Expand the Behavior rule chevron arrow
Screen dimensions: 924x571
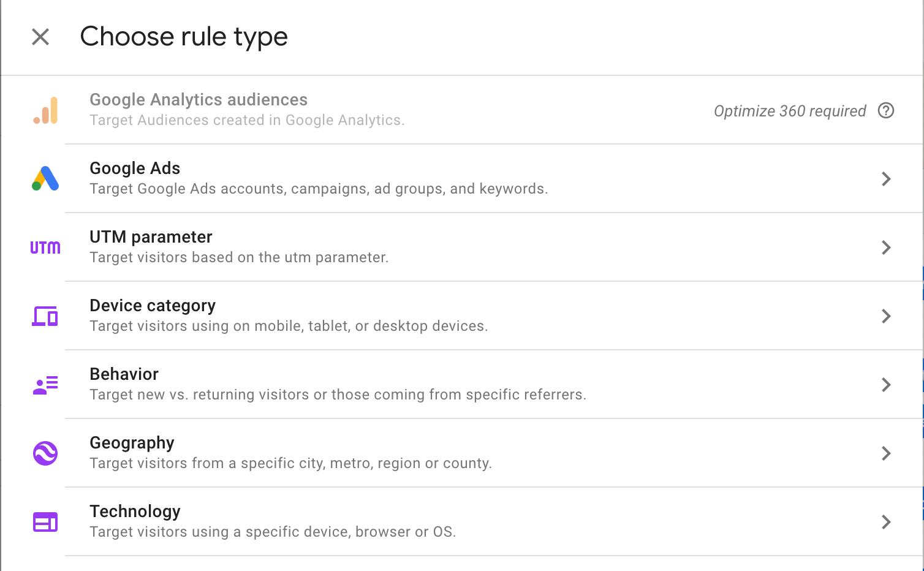tap(886, 385)
